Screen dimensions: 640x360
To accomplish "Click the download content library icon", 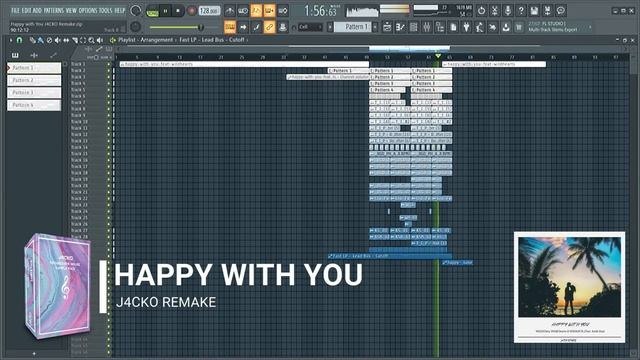I will (x=506, y=27).
